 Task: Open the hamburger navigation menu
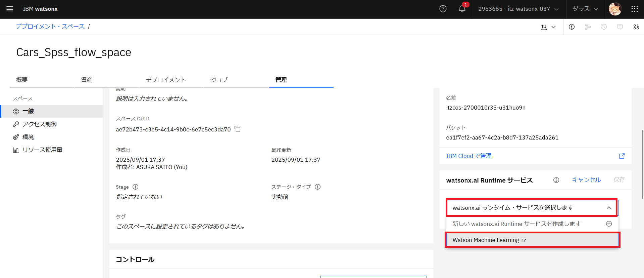10,9
